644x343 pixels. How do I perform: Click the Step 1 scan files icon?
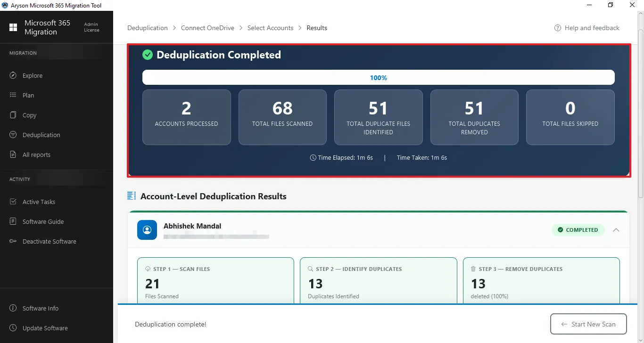coord(148,269)
